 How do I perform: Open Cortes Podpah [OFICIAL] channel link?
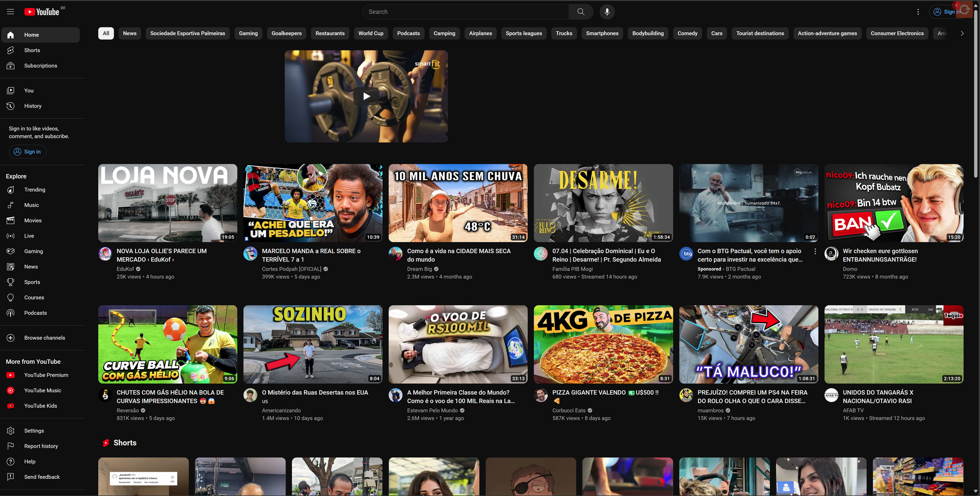coord(291,269)
